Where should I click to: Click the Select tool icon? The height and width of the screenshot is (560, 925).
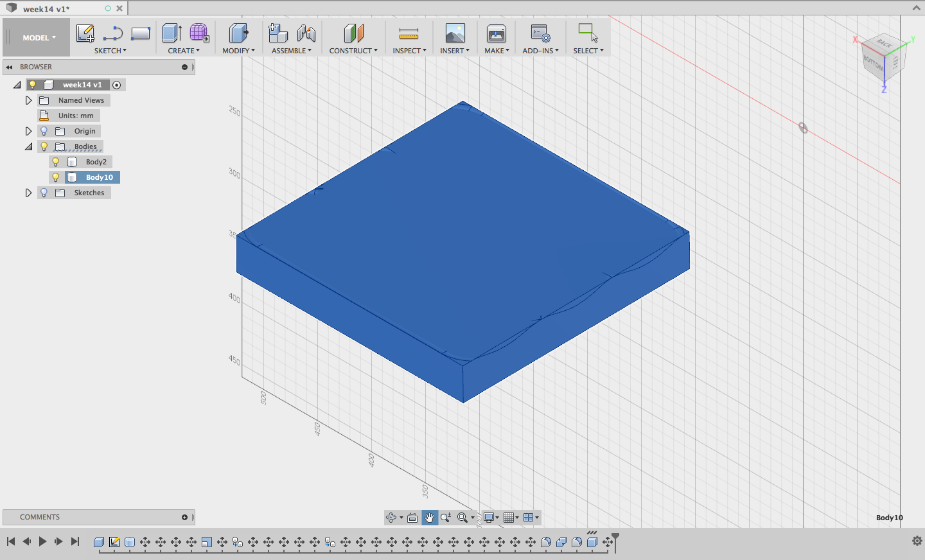588,33
